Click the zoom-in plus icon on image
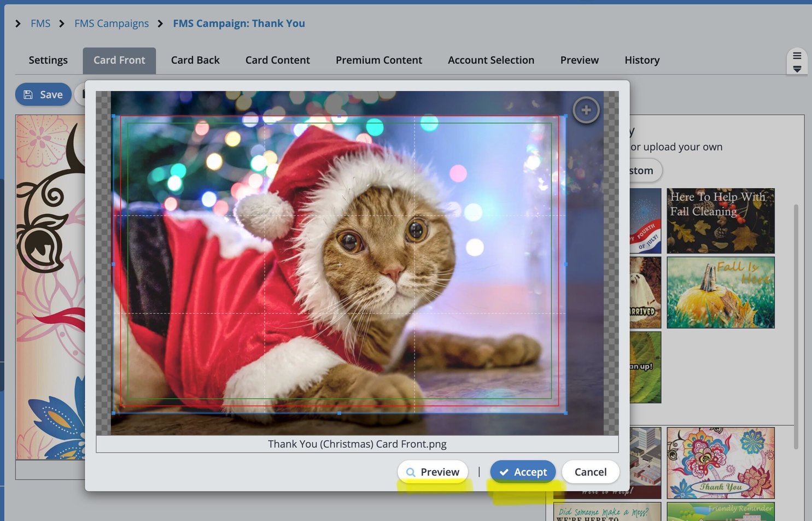 pos(586,110)
